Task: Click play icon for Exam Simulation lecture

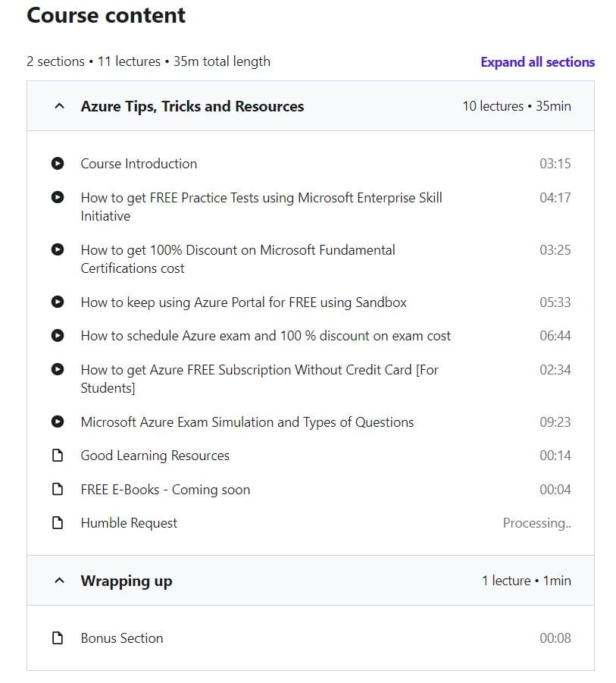Action: 58,421
